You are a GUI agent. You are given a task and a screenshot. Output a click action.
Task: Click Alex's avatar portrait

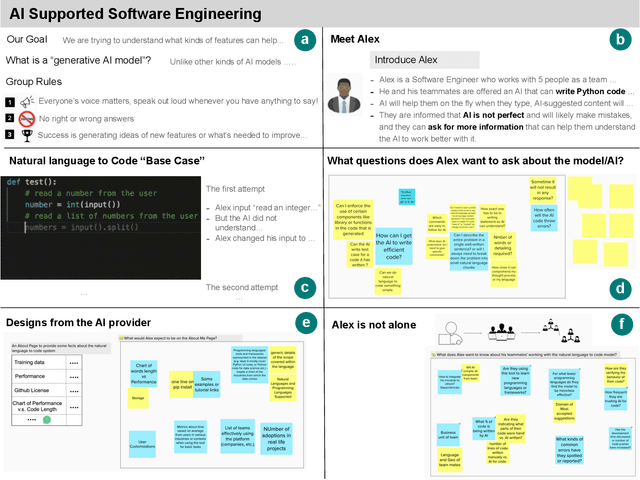344,95
